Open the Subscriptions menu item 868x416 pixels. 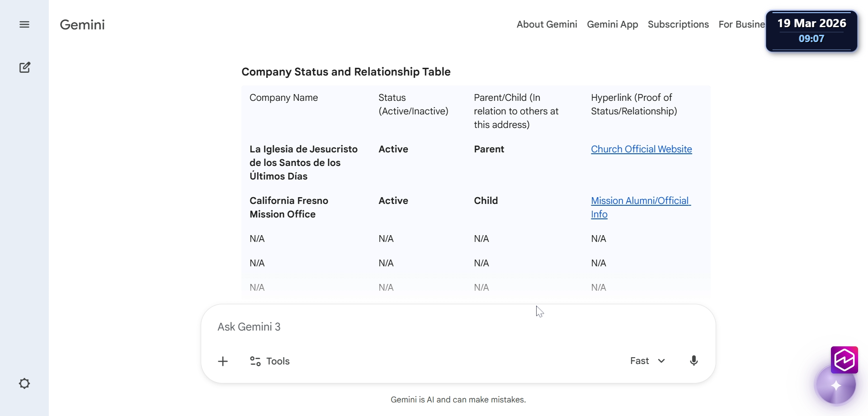pos(678,24)
